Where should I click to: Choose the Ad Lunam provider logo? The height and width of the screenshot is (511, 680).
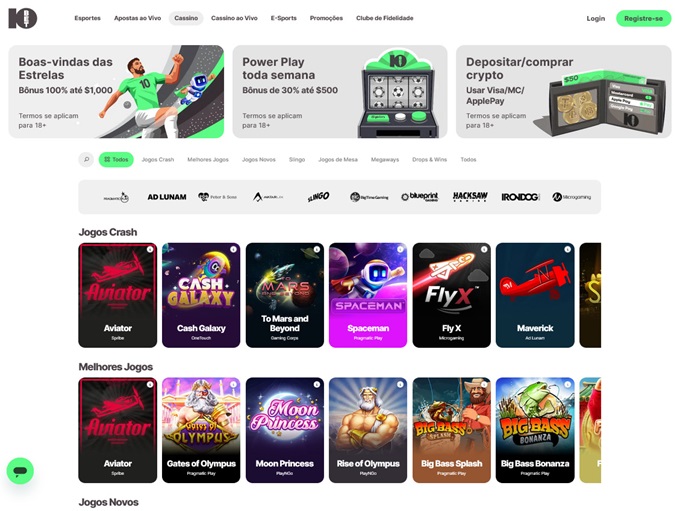pyautogui.click(x=167, y=197)
